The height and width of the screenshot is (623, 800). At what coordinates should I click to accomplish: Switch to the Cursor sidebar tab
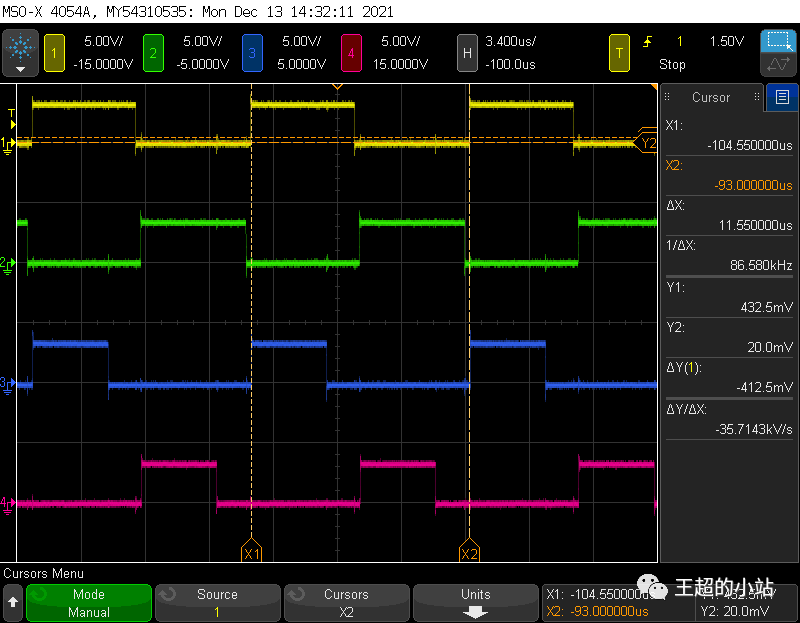pos(711,97)
